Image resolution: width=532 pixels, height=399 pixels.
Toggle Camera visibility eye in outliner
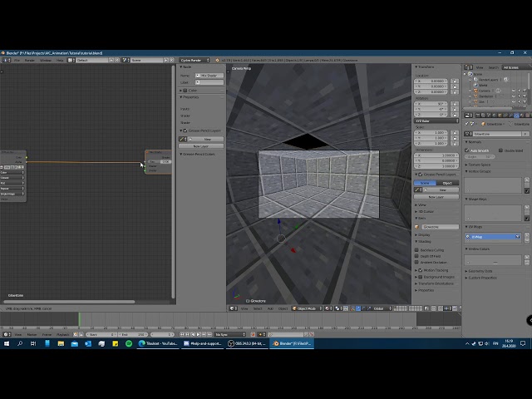tap(514, 91)
